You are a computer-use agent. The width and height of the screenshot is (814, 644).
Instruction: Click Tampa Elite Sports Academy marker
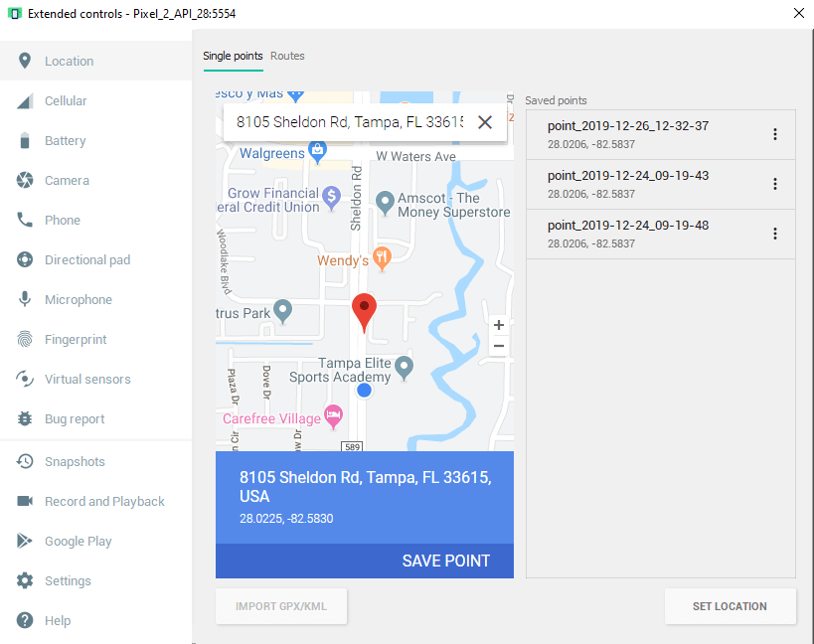pos(404,368)
